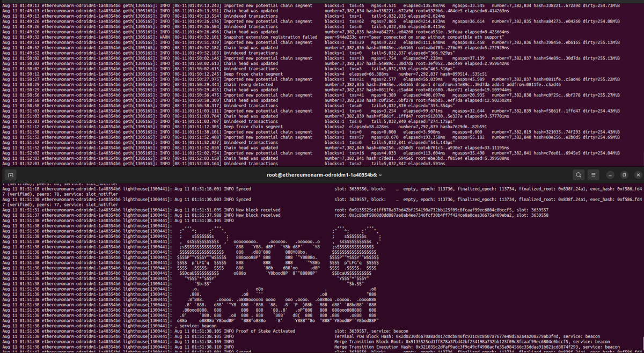This screenshot has height=353, width=644.
Task: Click the terminal title root@ethereumonarm-odroidm1-1a40354b6
Action: click(324, 175)
